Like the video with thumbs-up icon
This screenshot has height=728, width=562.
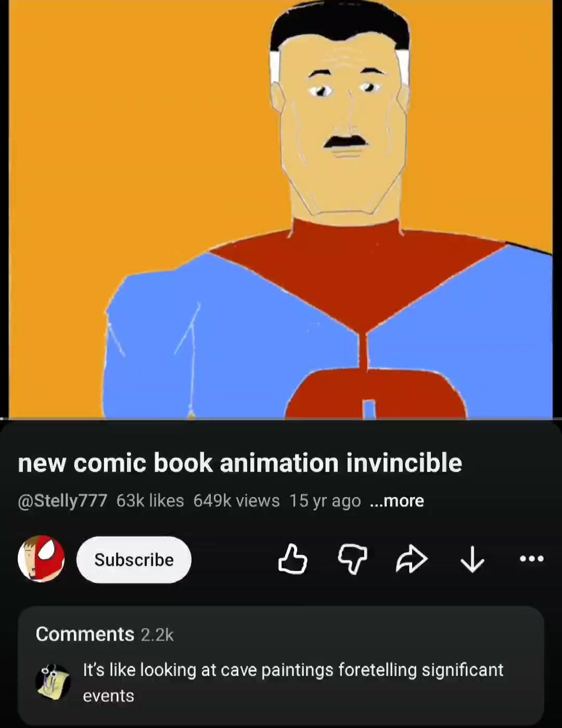(x=293, y=559)
